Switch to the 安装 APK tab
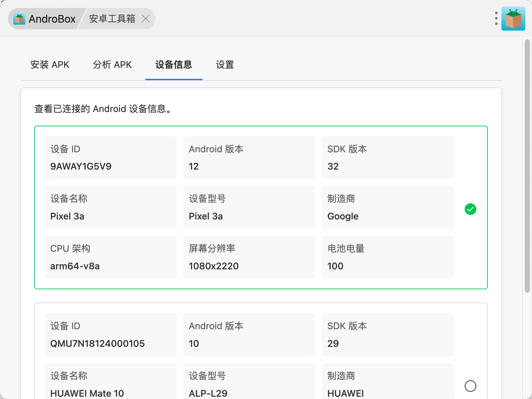Viewport: 532px width, 399px height. click(50, 65)
